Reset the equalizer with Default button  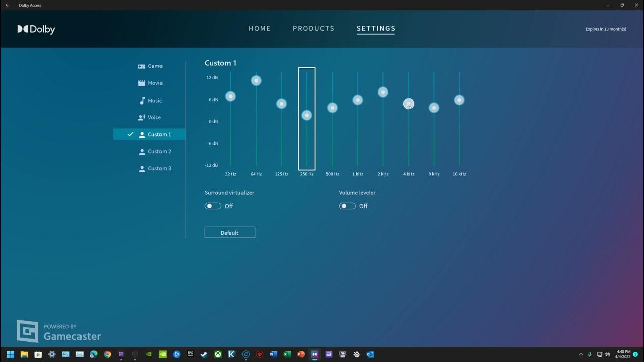point(230,233)
